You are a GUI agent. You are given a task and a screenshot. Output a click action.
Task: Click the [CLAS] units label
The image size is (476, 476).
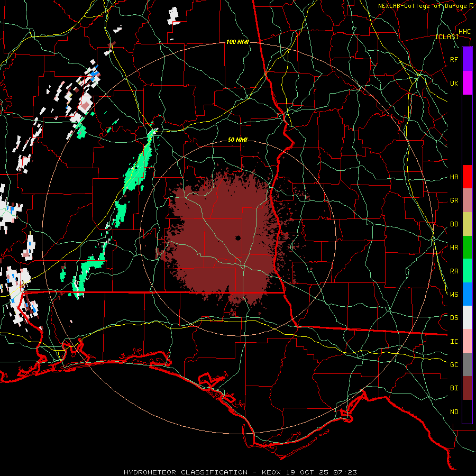(447, 37)
